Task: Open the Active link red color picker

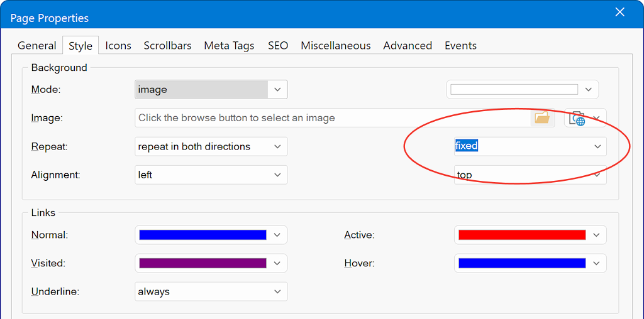Action: point(522,235)
